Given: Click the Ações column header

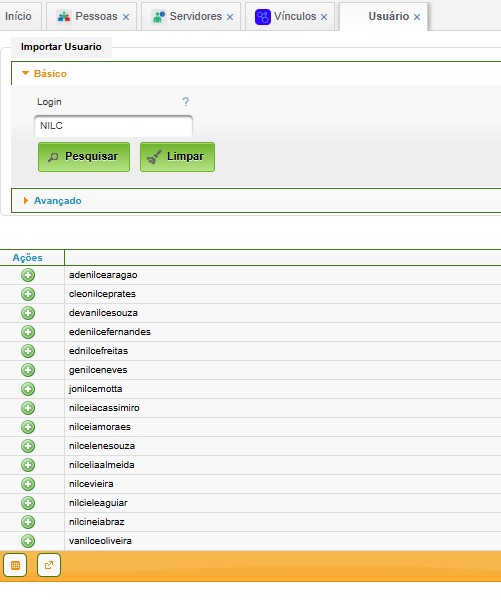Looking at the screenshot, I should (x=28, y=258).
